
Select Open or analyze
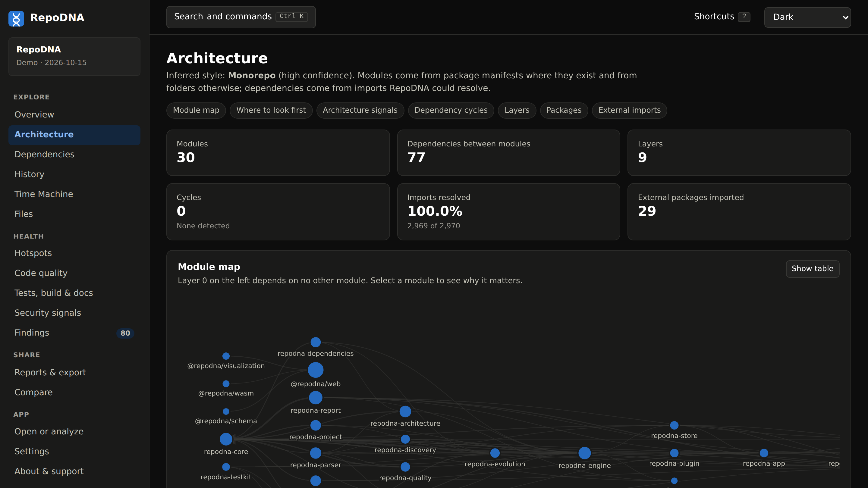(74, 431)
